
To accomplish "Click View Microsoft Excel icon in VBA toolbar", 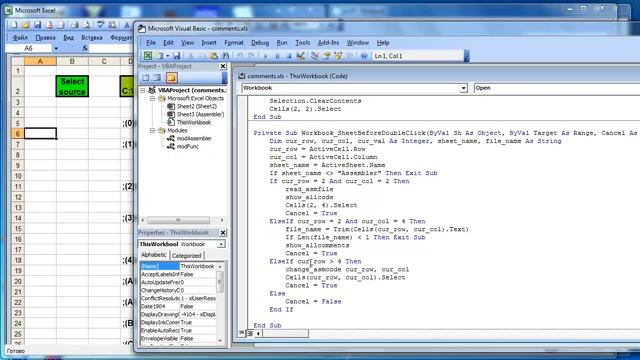I will coord(148,56).
